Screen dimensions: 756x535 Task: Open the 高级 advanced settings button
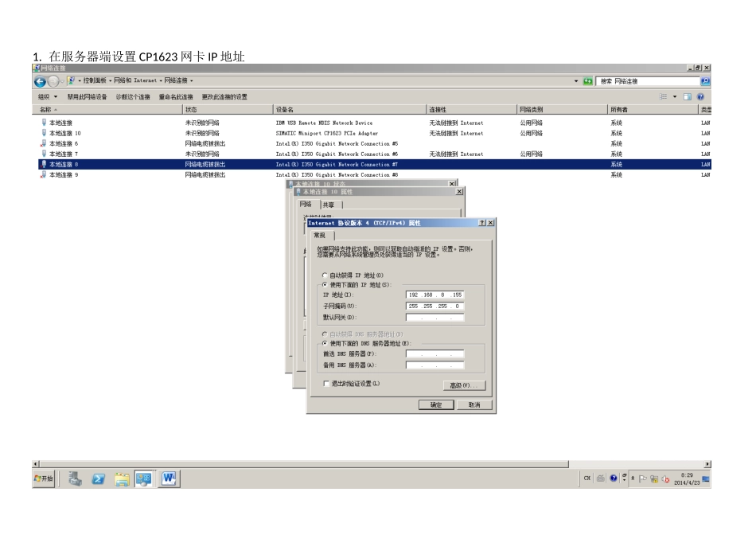464,385
